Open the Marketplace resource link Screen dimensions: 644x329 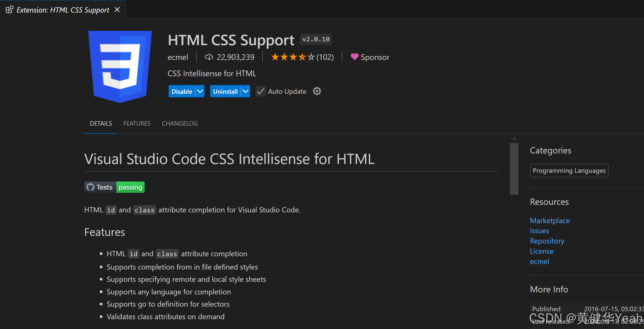pos(550,221)
